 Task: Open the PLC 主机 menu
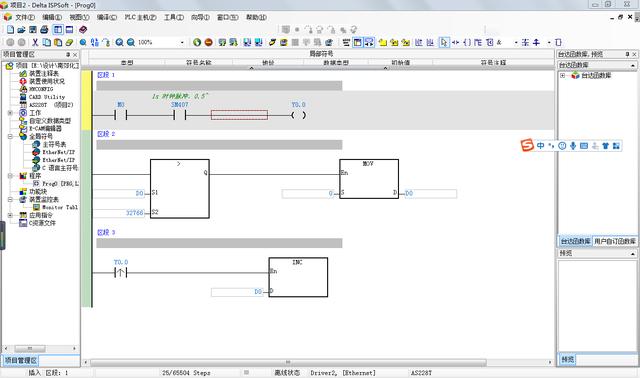tap(140, 17)
